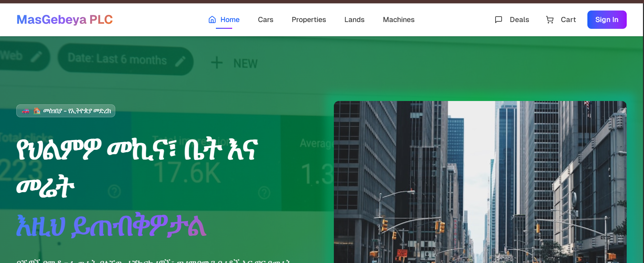644x263 pixels.
Task: Open the Home navigation link
Action: point(230,20)
